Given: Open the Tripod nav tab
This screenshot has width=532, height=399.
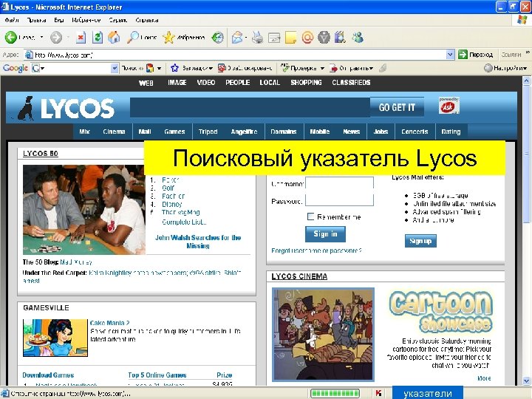Looking at the screenshot, I should pos(208,132).
